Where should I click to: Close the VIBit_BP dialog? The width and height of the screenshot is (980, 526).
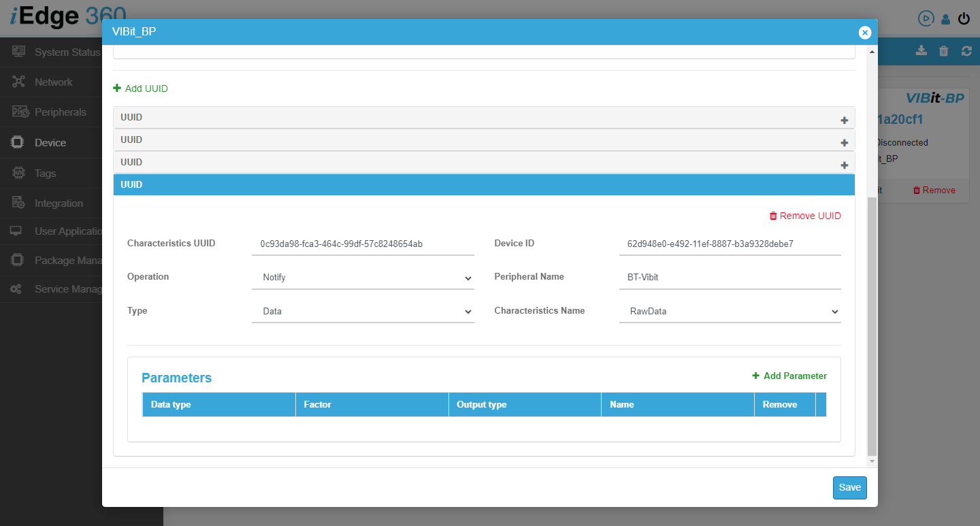(x=864, y=32)
